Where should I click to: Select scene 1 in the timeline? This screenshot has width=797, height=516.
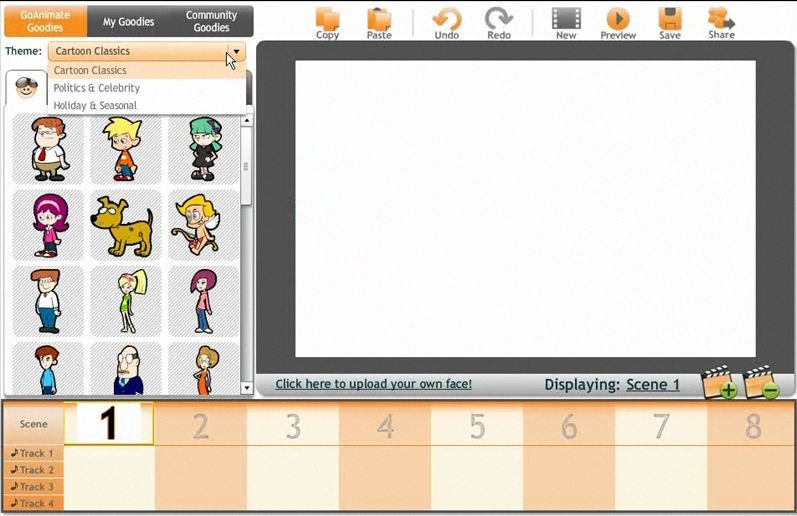coord(109,424)
